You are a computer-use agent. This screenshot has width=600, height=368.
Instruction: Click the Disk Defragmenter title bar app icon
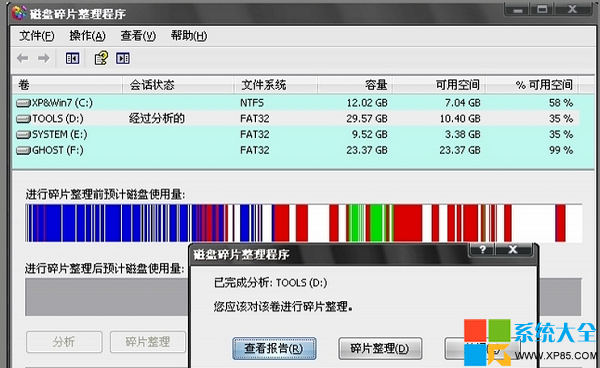pyautogui.click(x=19, y=13)
